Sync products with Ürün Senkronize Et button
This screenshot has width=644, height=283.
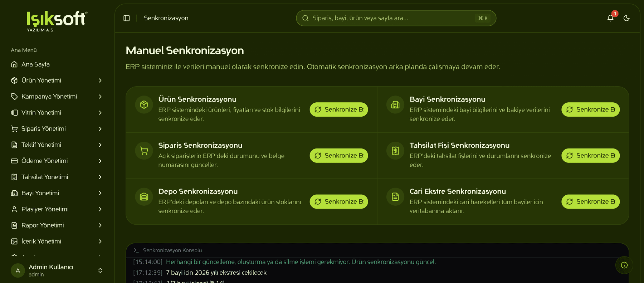point(339,109)
